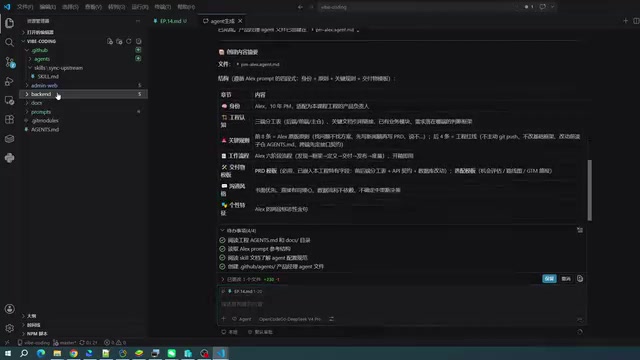Screen dimensions: 640x360
Task: Expand the NPM Scripts section
Action: point(37,334)
